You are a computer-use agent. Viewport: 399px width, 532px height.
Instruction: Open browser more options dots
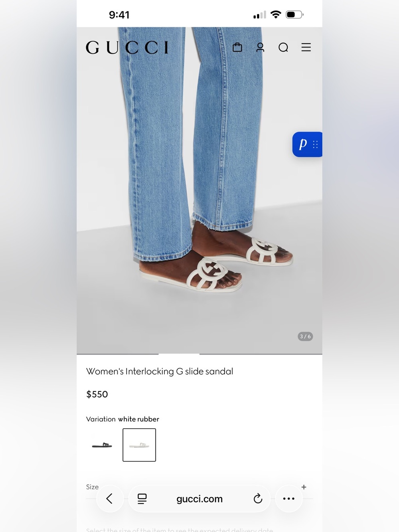288,498
